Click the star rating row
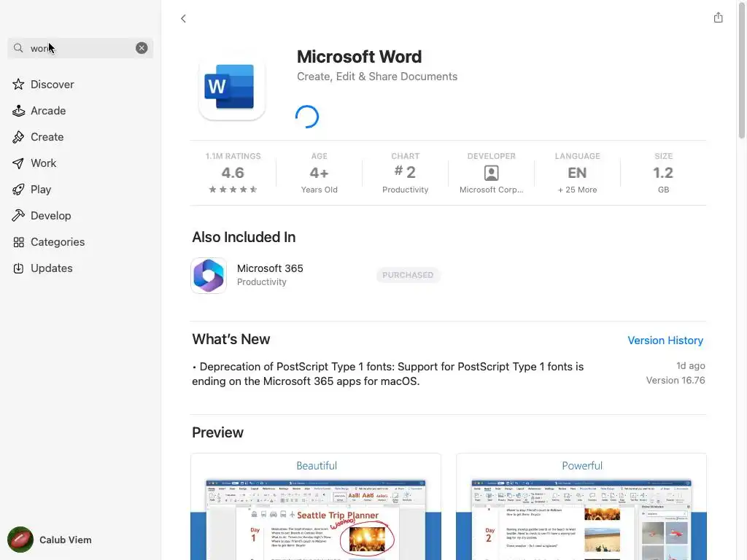The image size is (747, 560). [x=233, y=190]
